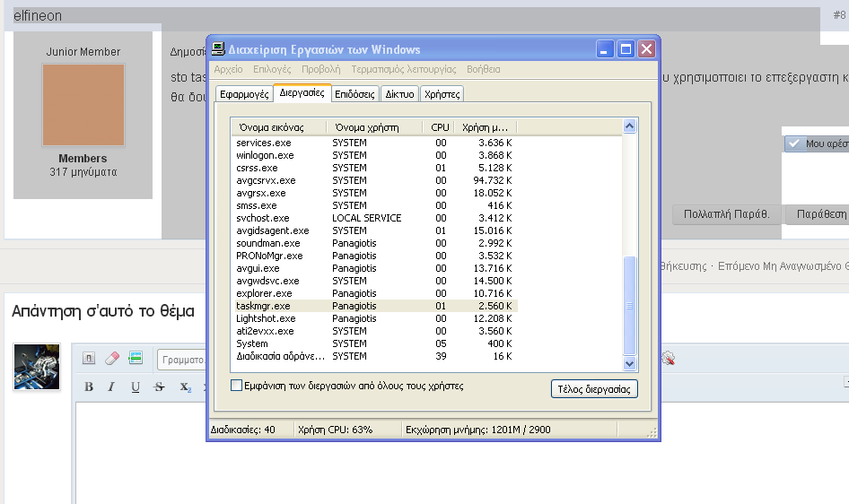Open the Βοήθεια menu
This screenshot has width=849, height=504.
point(484,69)
